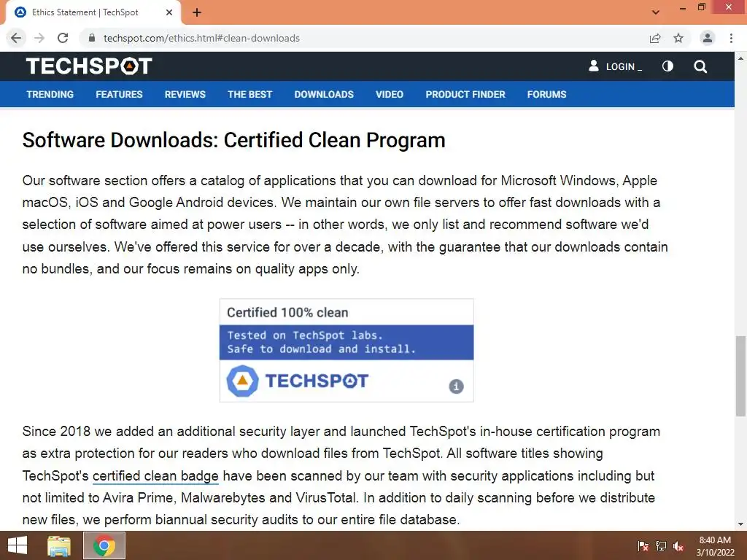Click the muted volume tray icon

[x=678, y=545]
